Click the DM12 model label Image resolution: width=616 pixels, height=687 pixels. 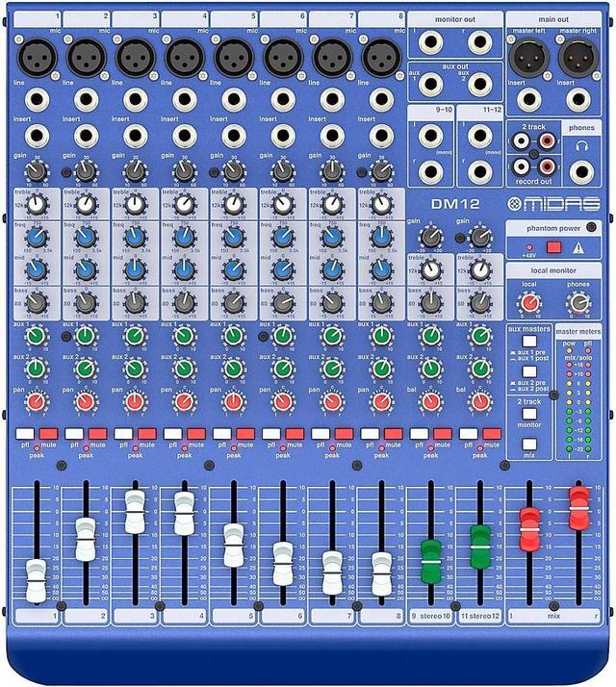[x=454, y=204]
